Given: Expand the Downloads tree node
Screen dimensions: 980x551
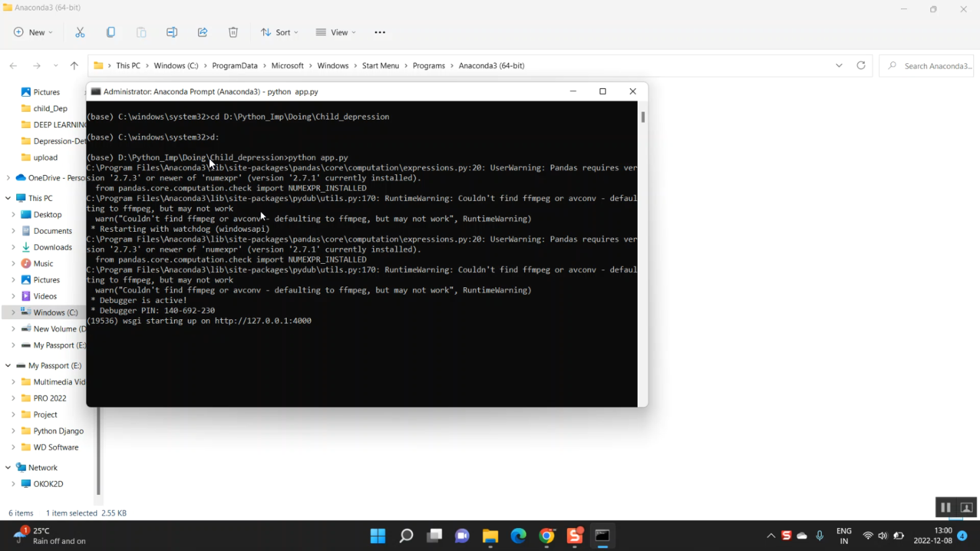Looking at the screenshot, I should 13,247.
